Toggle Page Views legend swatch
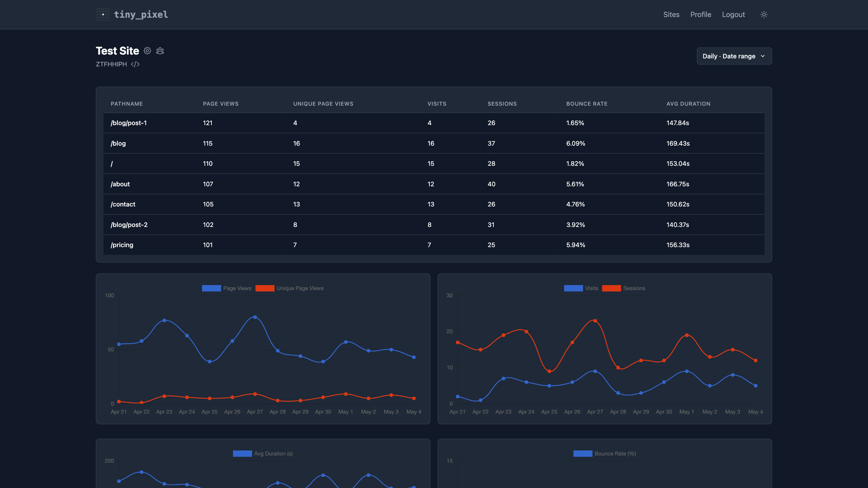Viewport: 868px width, 488px height. (x=211, y=288)
